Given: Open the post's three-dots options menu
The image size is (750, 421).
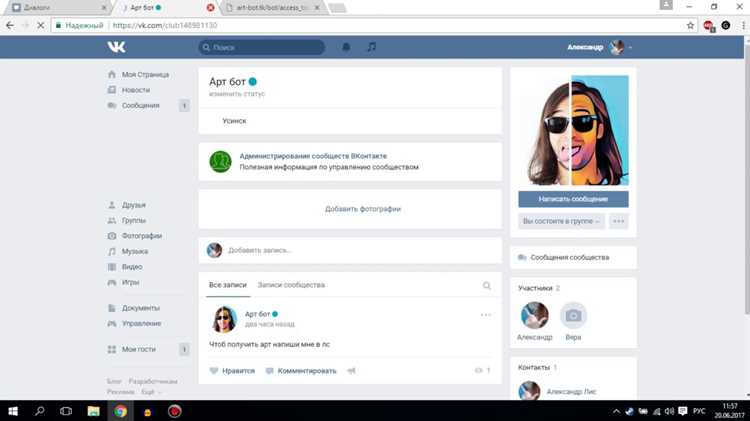Looking at the screenshot, I should [x=485, y=315].
